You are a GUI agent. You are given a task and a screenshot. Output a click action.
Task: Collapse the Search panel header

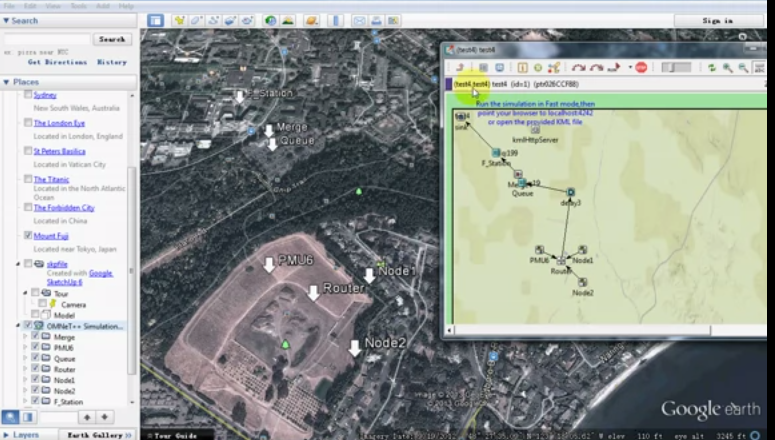coord(69,20)
